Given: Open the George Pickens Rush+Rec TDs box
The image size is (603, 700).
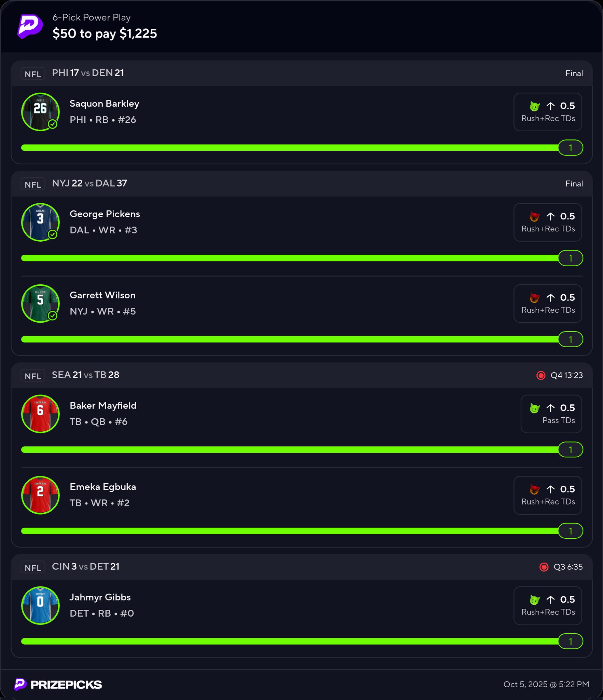Looking at the screenshot, I should (x=548, y=223).
